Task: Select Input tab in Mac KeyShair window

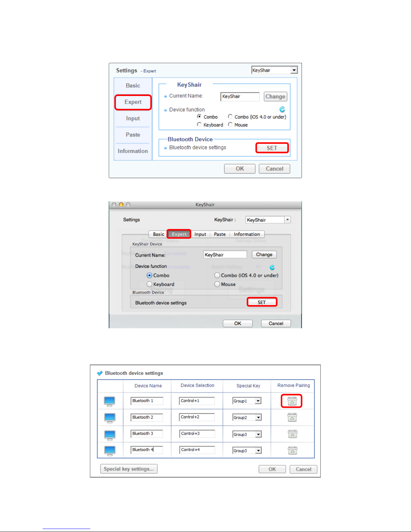Action: pyautogui.click(x=200, y=234)
